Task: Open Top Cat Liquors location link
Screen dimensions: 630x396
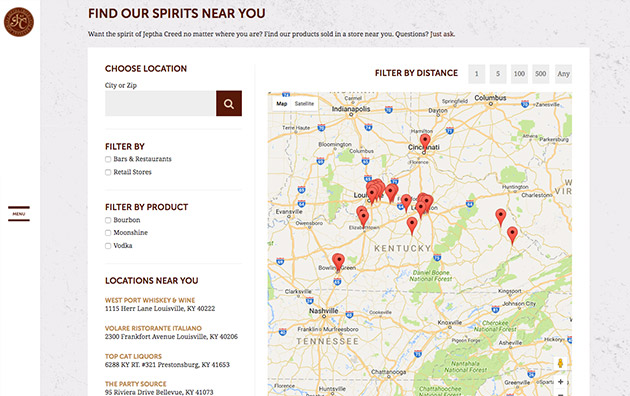Action: coord(133,356)
